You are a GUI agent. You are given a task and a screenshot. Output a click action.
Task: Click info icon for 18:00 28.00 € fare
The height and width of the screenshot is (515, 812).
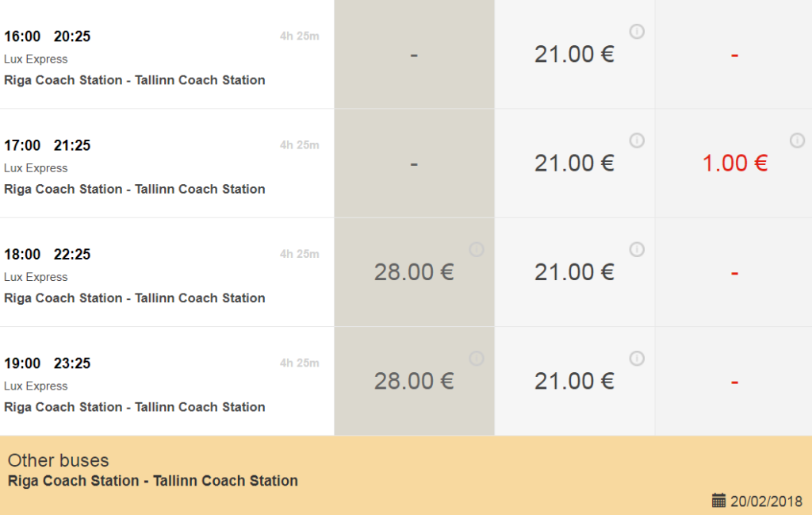tap(477, 249)
